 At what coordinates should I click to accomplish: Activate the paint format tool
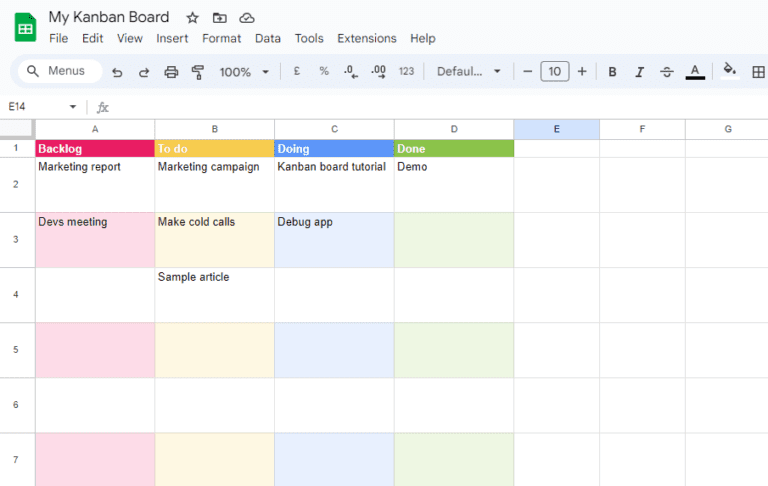(198, 72)
